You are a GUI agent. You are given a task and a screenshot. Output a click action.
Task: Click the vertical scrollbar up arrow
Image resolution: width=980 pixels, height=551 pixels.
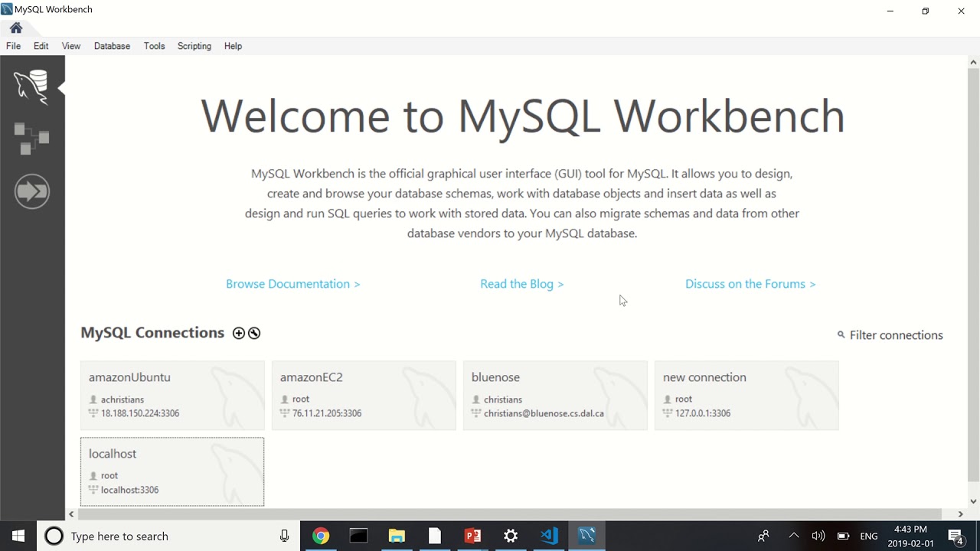973,62
